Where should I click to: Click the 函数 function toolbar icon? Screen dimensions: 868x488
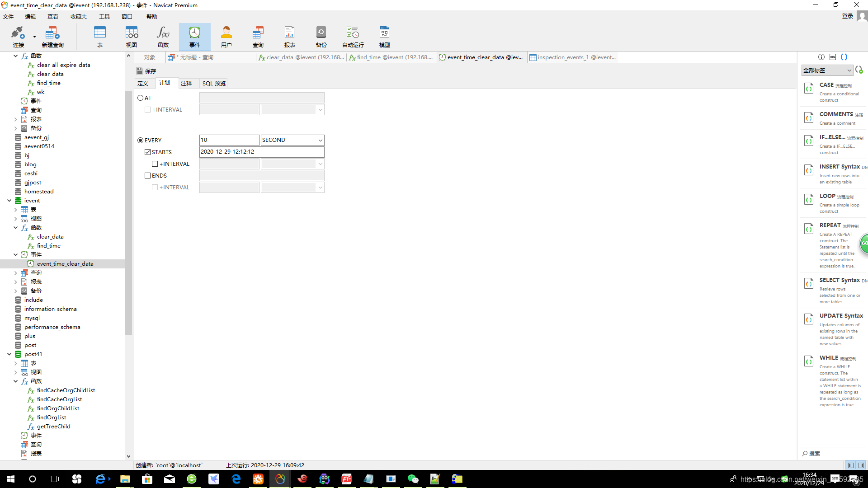coord(163,36)
